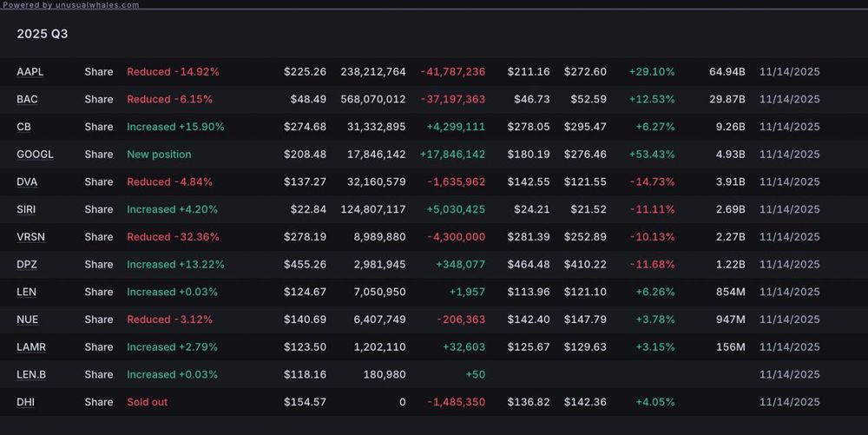Open the NUE ticker link
The image size is (868, 435).
[27, 320]
